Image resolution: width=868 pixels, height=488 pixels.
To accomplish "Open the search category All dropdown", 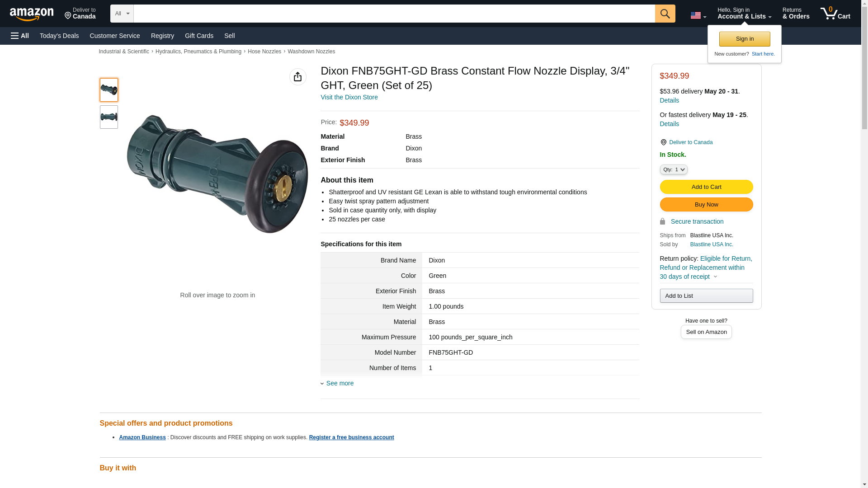I will pos(122,14).
